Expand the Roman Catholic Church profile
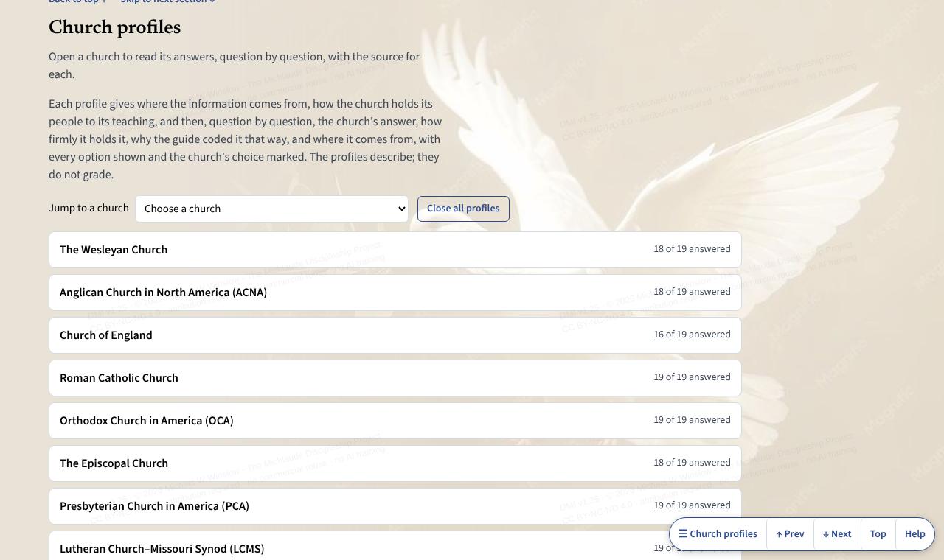 pos(395,378)
